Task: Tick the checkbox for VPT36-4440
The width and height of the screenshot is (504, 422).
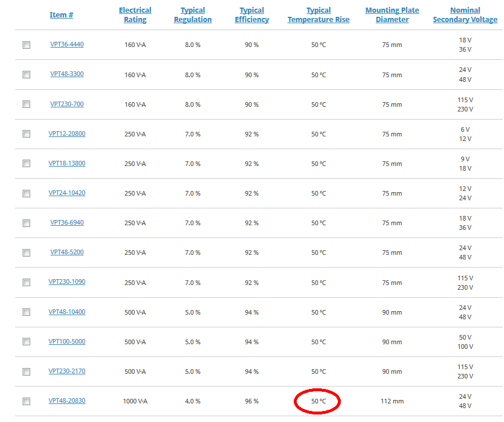Action: point(26,45)
